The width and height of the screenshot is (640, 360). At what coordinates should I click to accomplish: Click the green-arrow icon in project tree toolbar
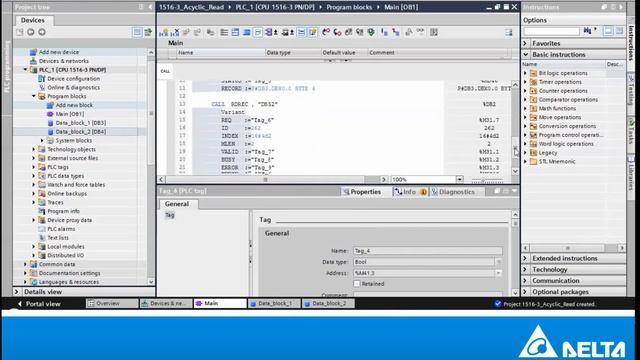click(148, 32)
